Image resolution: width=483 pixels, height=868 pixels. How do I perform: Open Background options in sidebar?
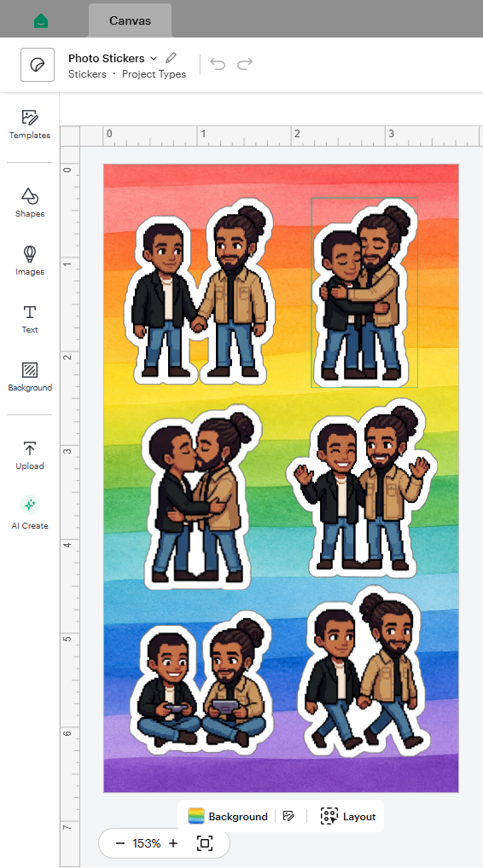[29, 377]
